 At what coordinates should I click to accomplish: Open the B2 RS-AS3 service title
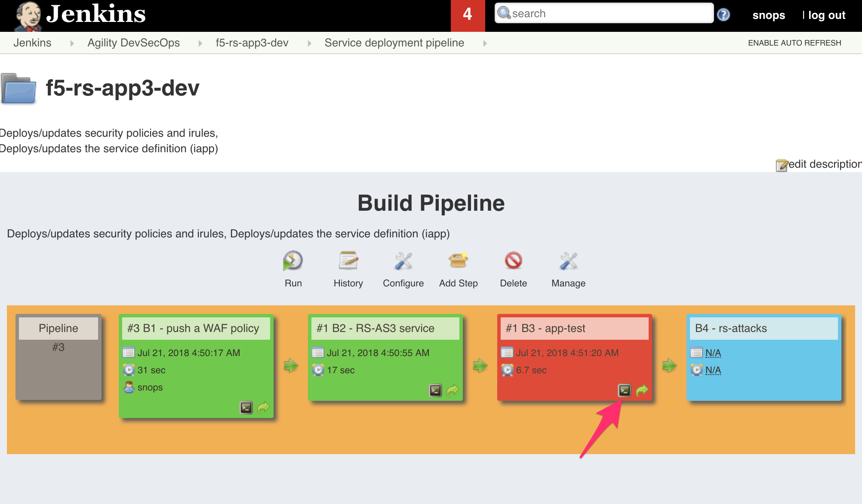(x=376, y=328)
